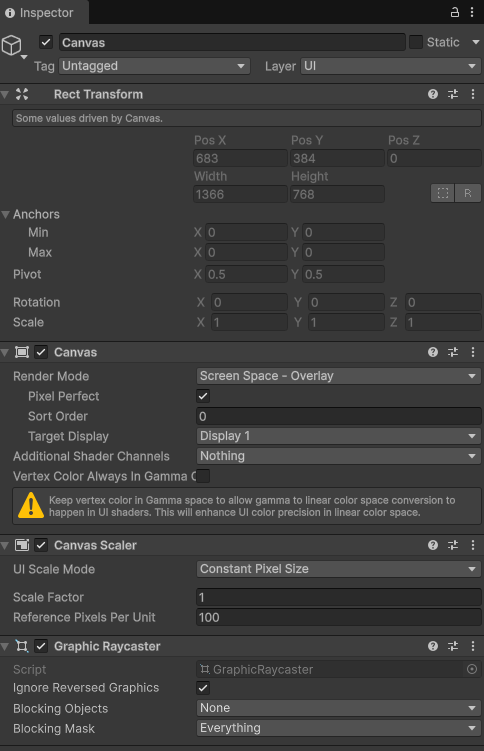The height and width of the screenshot is (751, 484).
Task: Open Graphic Raycaster more options menu
Action: 473,647
